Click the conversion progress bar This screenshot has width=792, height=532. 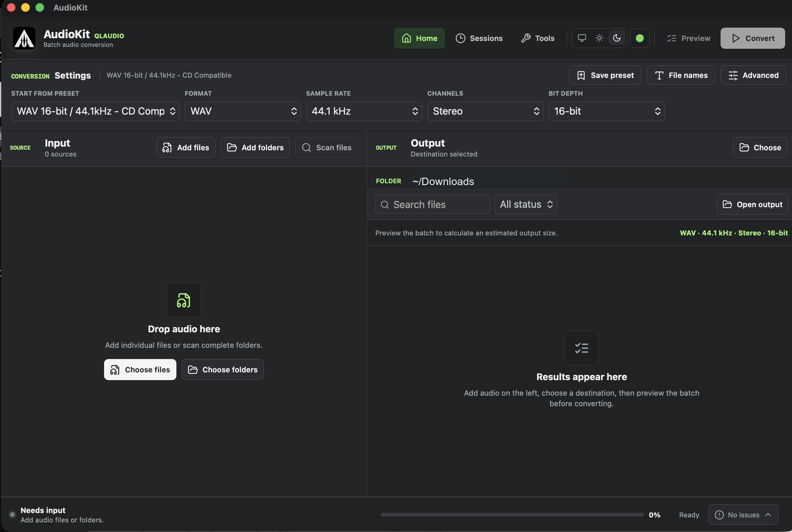pyautogui.click(x=512, y=515)
